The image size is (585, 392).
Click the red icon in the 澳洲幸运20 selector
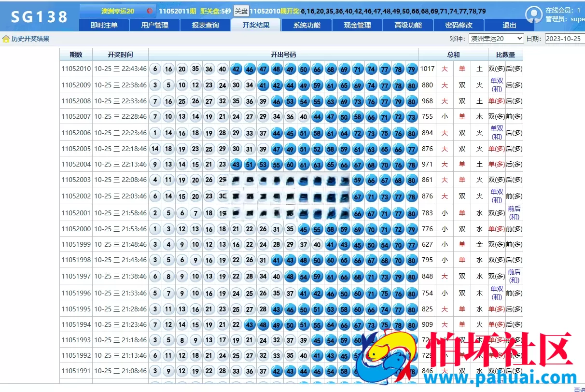click(149, 11)
